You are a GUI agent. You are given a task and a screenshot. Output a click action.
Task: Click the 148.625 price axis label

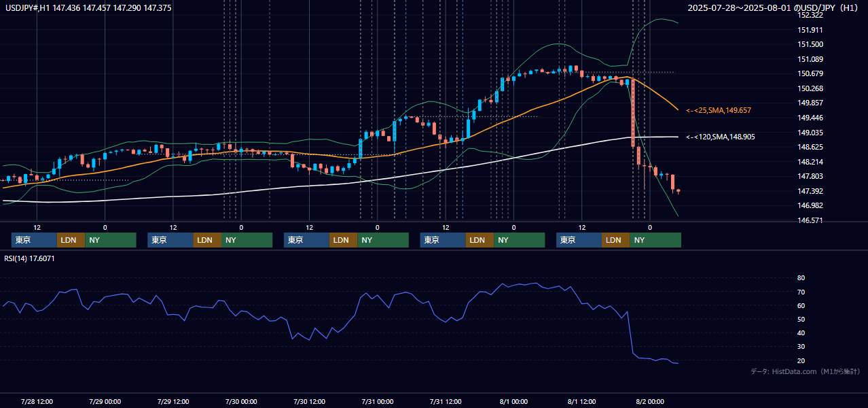click(x=811, y=147)
